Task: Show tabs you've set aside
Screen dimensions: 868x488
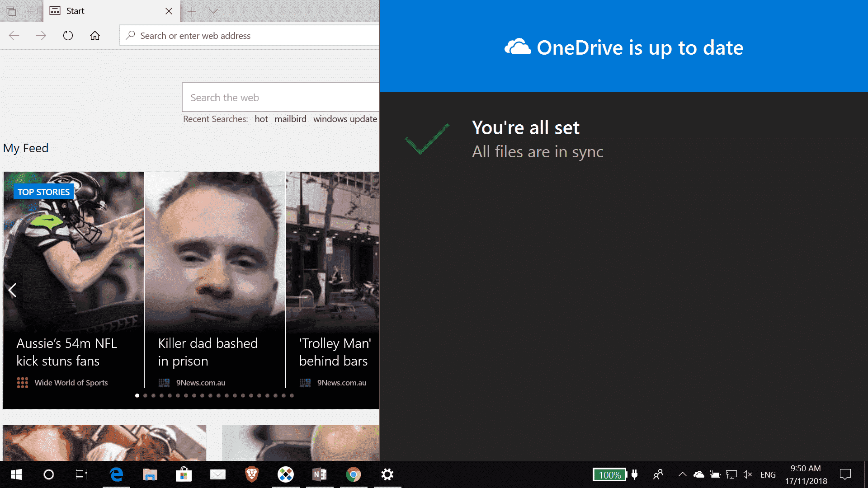Action: [11, 11]
